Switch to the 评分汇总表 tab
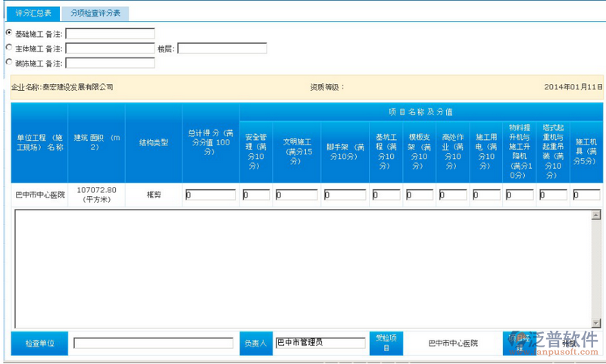This screenshot has height=364, width=606. tap(33, 13)
